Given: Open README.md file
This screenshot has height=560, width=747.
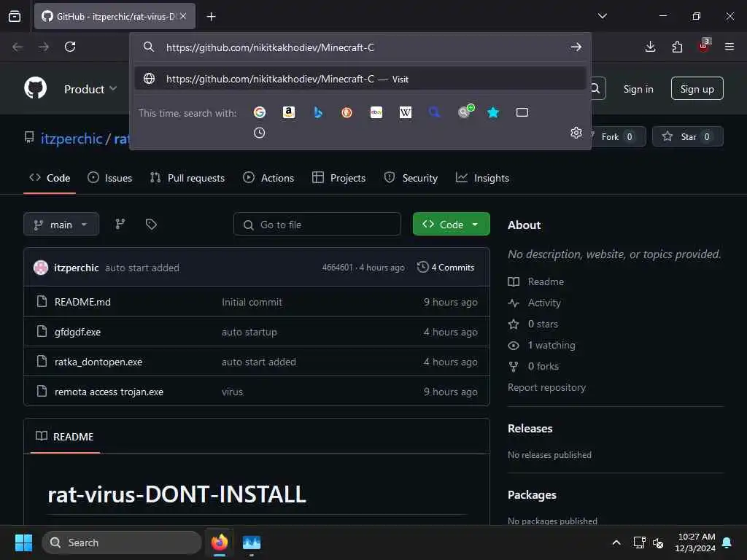Looking at the screenshot, I should click(x=82, y=302).
